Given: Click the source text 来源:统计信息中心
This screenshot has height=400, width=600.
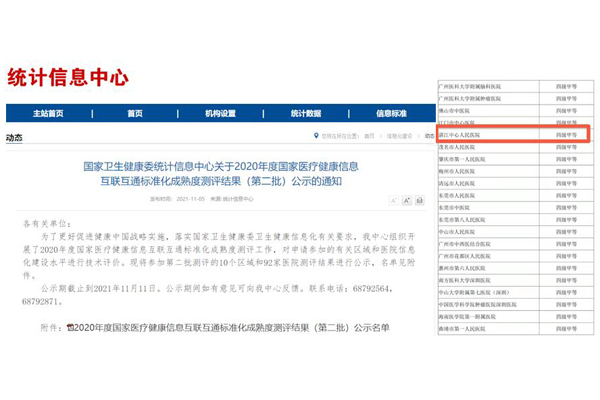Looking at the screenshot, I should coord(232,199).
